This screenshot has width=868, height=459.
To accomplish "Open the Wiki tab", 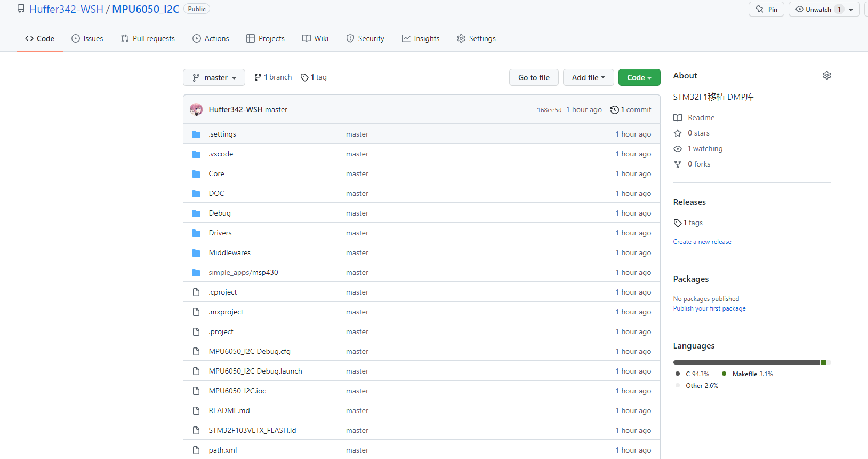I will coord(315,38).
